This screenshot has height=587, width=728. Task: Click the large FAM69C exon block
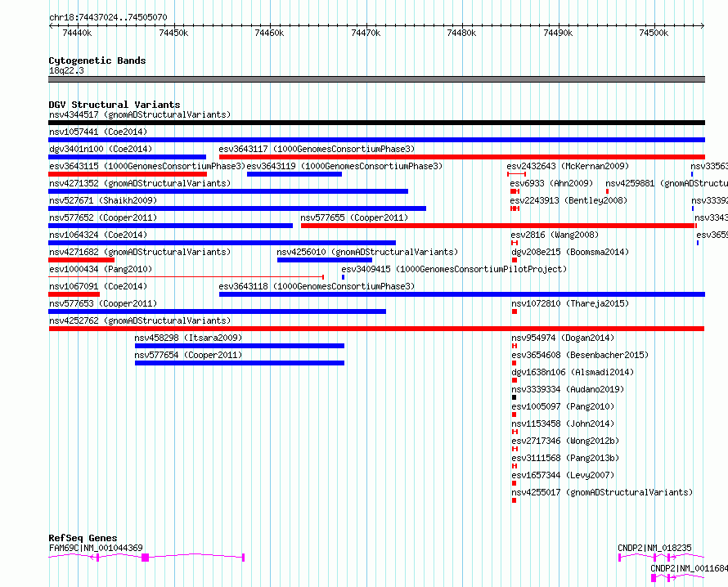[146, 558]
